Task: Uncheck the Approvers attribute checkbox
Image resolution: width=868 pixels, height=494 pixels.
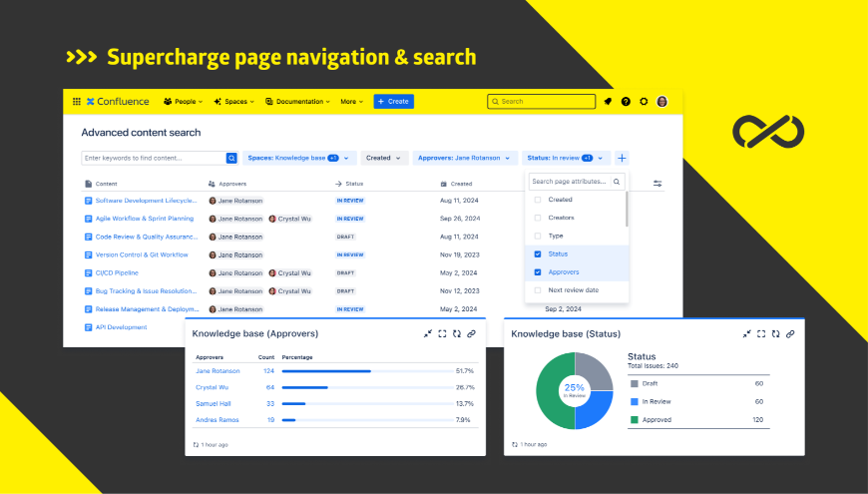Action: click(x=538, y=272)
